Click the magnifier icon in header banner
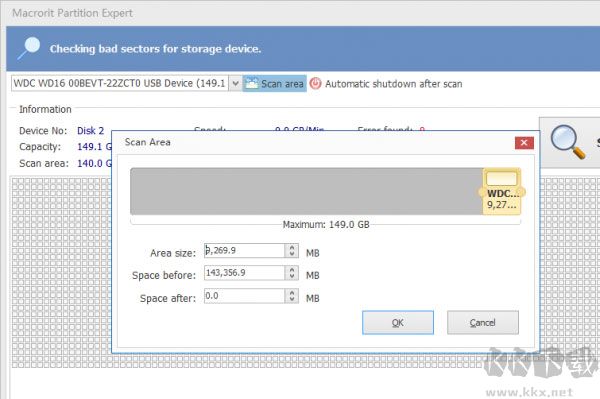600x399 pixels. coord(29,48)
